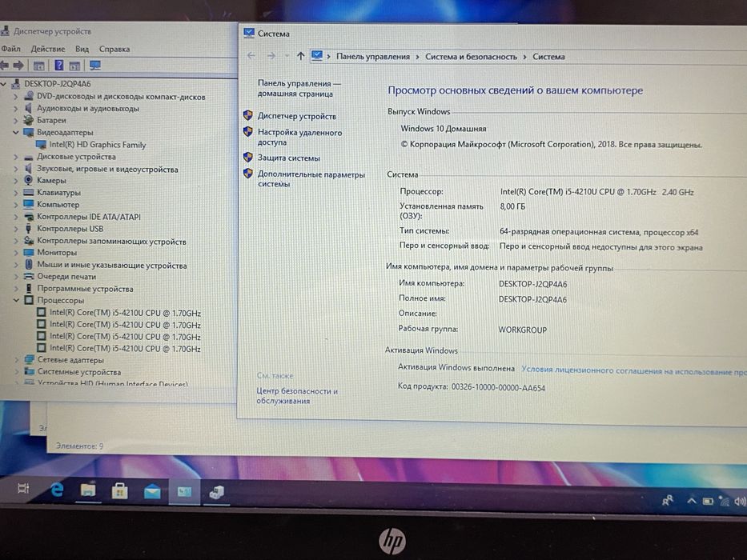Click the back arrow in Система window
This screenshot has height=560, width=747.
tap(251, 56)
